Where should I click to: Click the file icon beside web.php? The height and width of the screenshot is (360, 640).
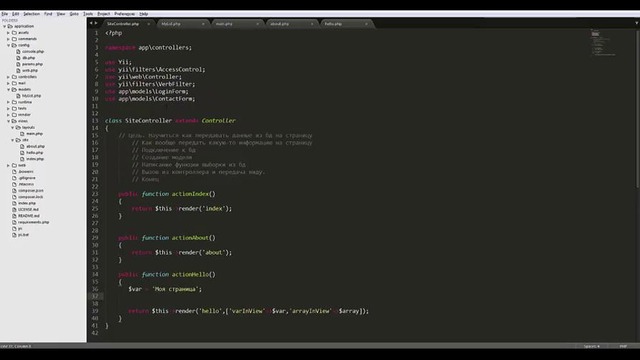18,71
